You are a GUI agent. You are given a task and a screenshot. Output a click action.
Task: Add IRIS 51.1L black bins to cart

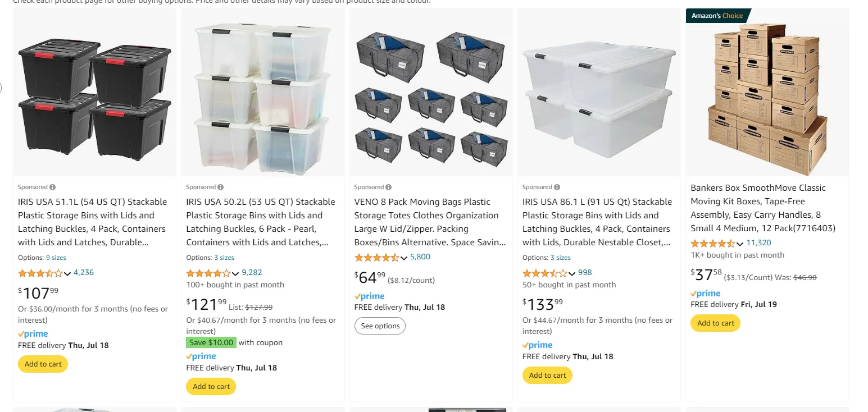coord(43,364)
